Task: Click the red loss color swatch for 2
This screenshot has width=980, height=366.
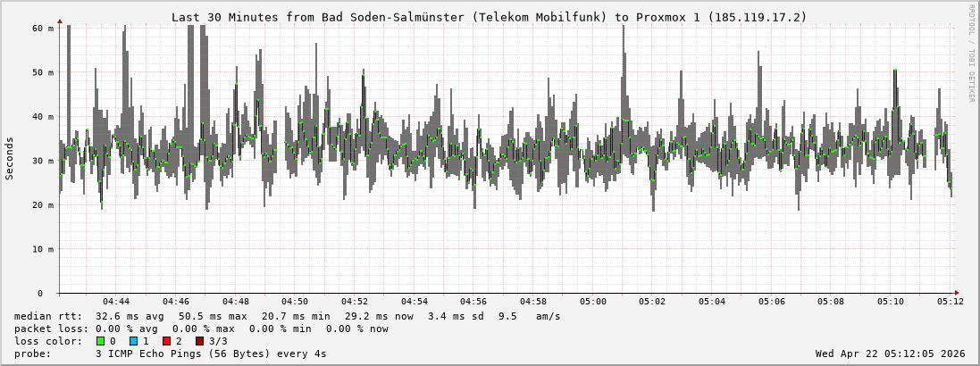Action: pos(166,341)
